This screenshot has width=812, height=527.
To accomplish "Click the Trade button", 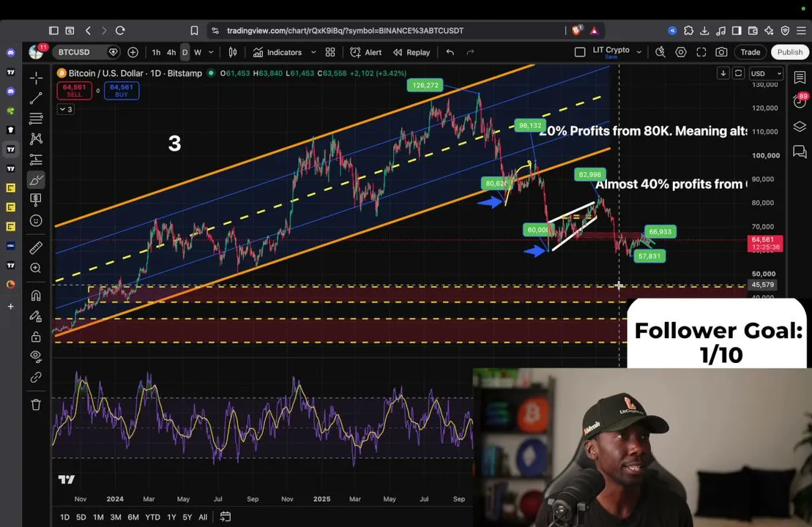I will 750,52.
